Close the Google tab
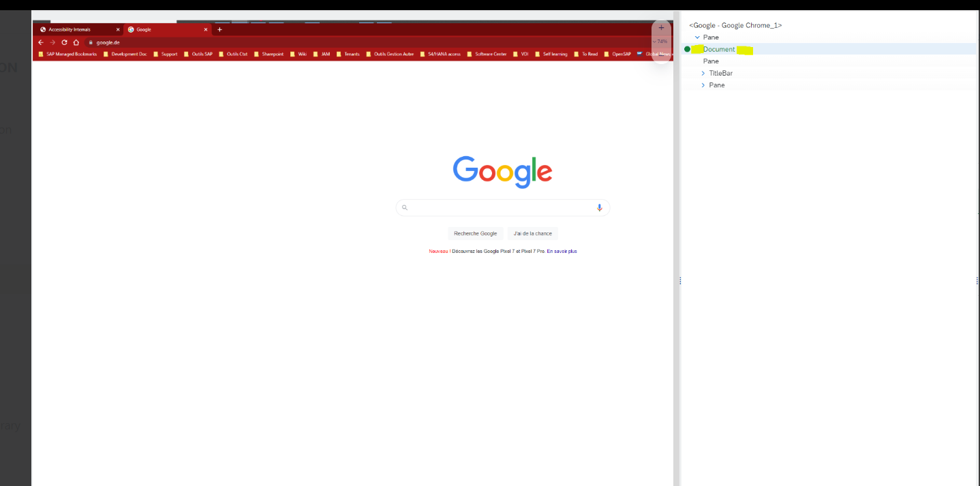The height and width of the screenshot is (486, 980). coord(206,29)
